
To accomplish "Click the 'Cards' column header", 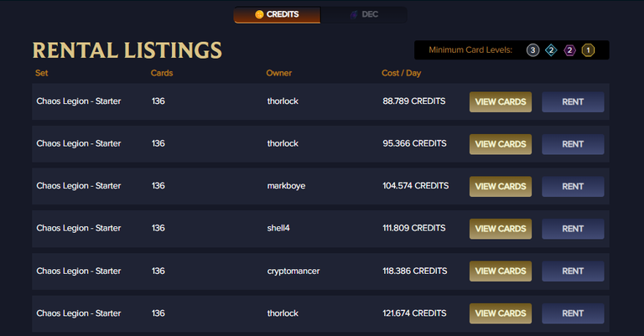I will [x=162, y=73].
